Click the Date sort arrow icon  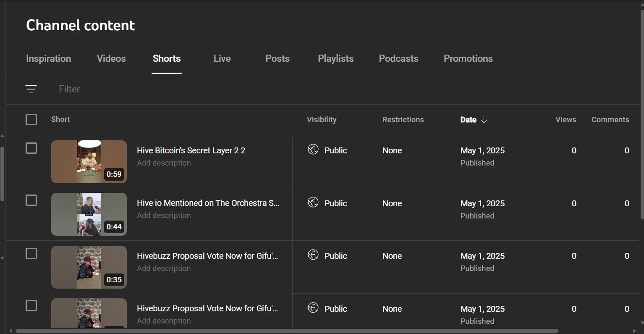pos(484,120)
